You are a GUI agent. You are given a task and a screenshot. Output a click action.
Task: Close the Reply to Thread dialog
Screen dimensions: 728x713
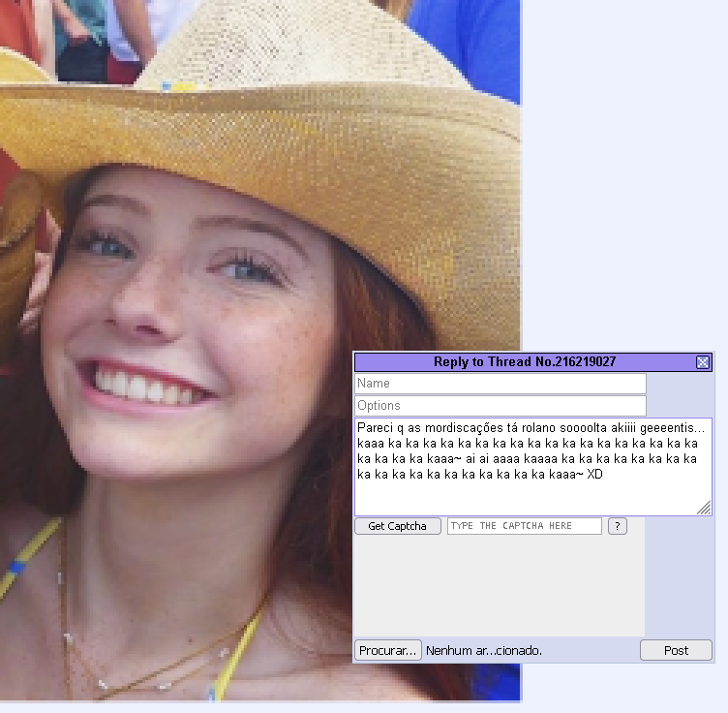click(703, 362)
